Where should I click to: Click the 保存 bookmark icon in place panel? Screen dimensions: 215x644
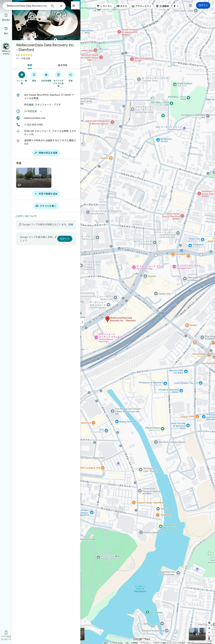pos(34,75)
